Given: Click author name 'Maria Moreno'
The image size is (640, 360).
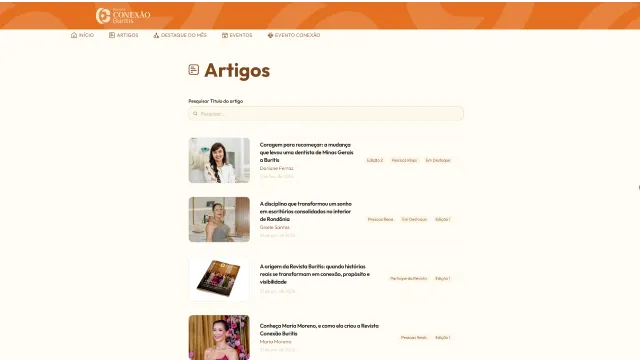Looking at the screenshot, I should coord(276,342).
